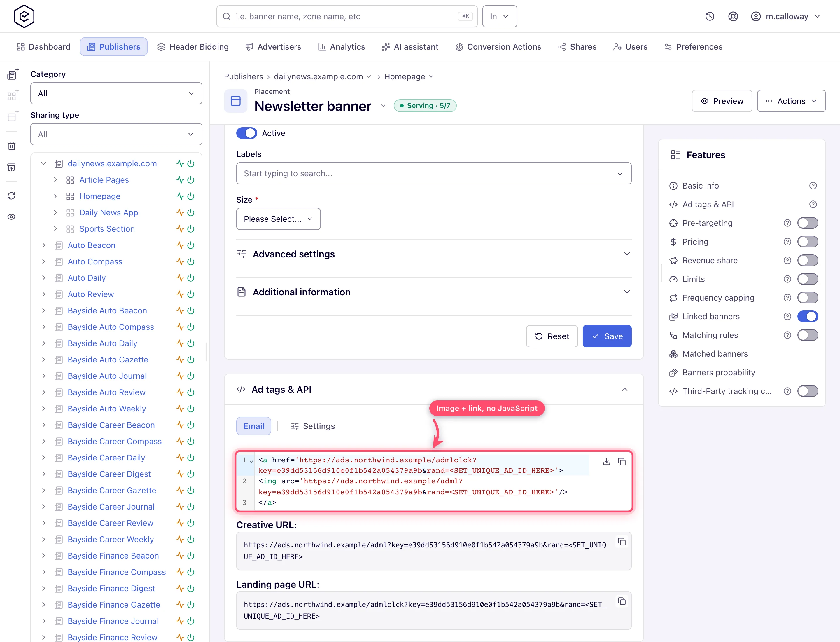
Task: Expand the Additional information section
Action: pos(433,292)
